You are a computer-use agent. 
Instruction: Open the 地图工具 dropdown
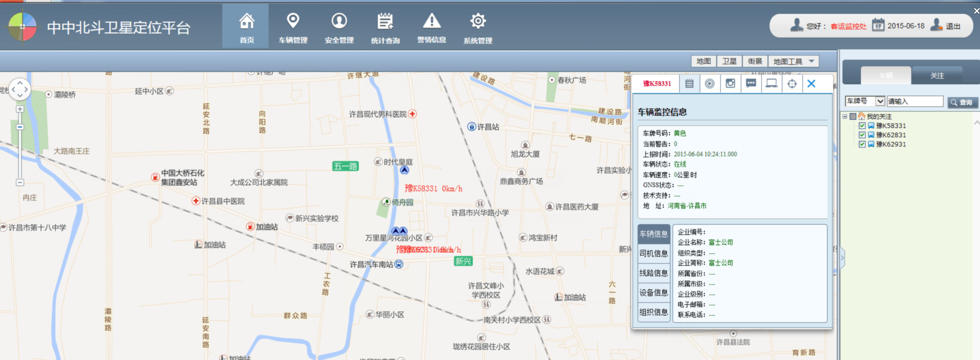793,61
